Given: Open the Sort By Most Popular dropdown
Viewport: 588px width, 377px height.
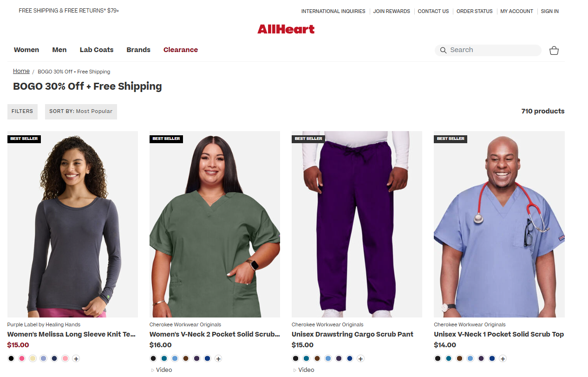Looking at the screenshot, I should pyautogui.click(x=81, y=112).
